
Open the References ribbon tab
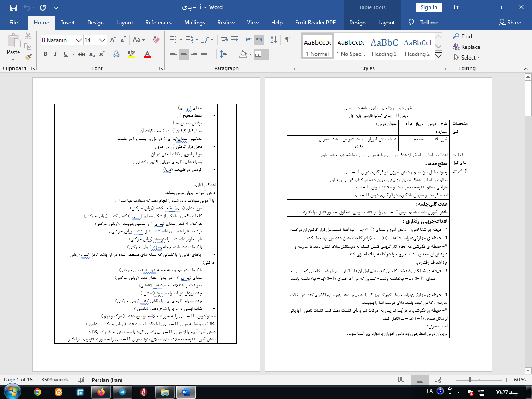(x=158, y=23)
